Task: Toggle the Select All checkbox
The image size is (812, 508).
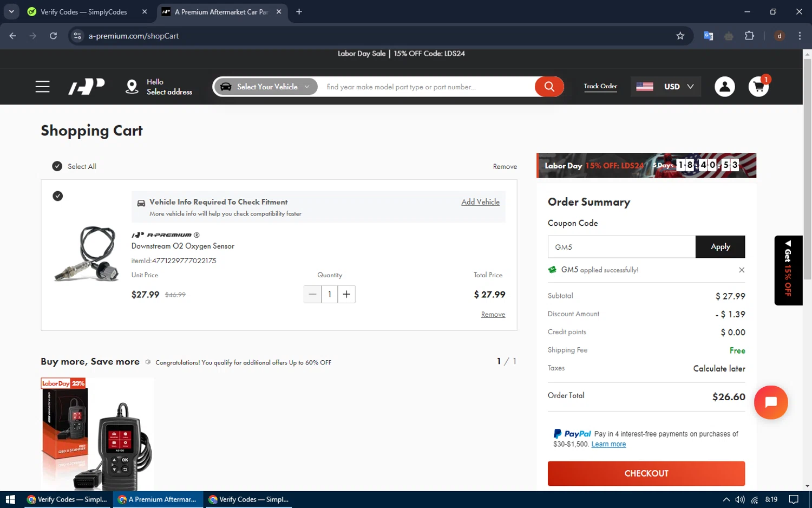Action: (57, 166)
